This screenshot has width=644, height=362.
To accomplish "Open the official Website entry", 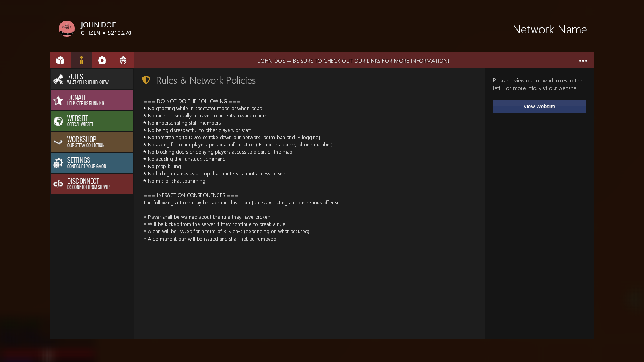I will (92, 121).
